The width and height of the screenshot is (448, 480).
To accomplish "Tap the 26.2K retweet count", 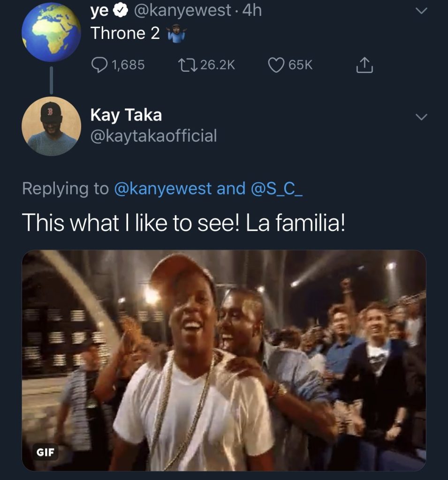I will coord(218,65).
